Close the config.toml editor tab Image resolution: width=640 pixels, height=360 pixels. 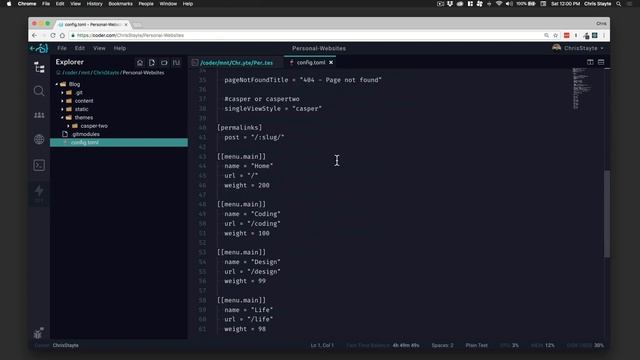click(331, 62)
